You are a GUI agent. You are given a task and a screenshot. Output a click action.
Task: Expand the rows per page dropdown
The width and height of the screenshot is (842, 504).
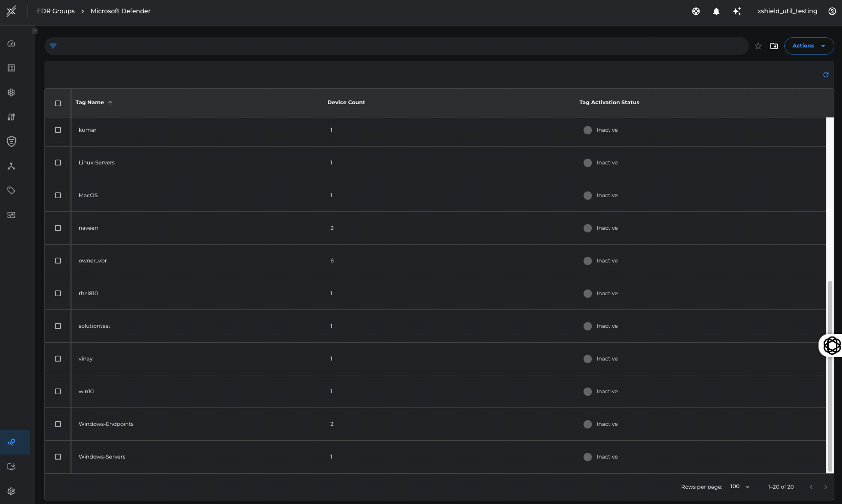click(740, 487)
